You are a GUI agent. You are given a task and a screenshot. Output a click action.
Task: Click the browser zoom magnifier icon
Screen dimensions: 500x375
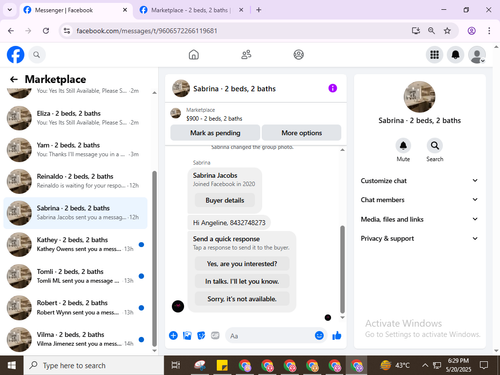click(431, 31)
